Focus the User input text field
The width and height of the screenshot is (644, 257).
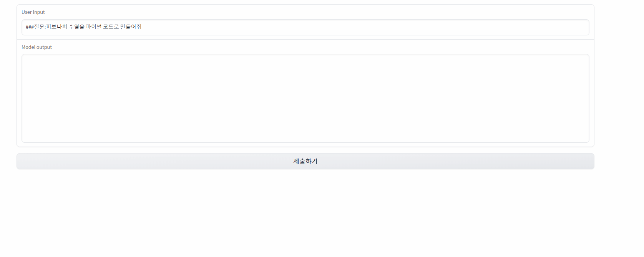tap(305, 27)
